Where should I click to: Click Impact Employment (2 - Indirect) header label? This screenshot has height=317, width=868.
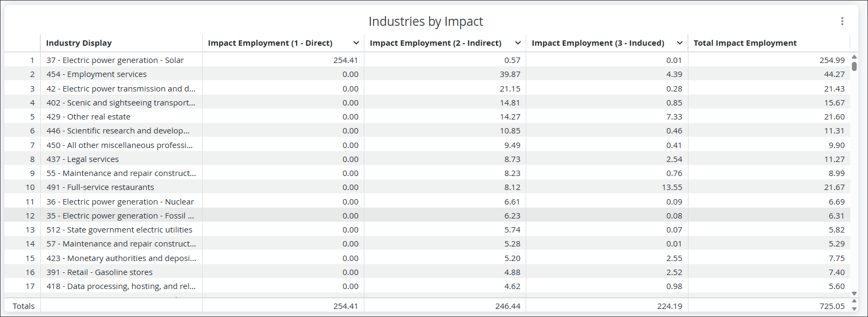[x=435, y=43]
